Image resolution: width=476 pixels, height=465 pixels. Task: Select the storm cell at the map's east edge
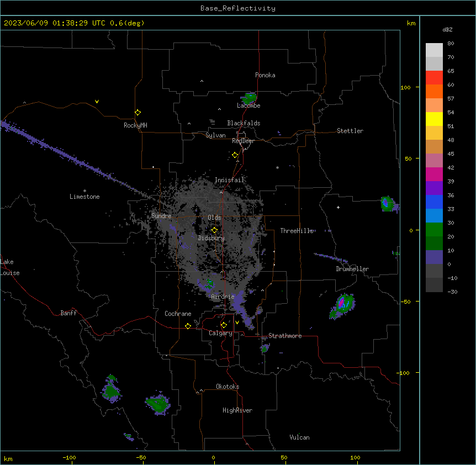click(389, 204)
